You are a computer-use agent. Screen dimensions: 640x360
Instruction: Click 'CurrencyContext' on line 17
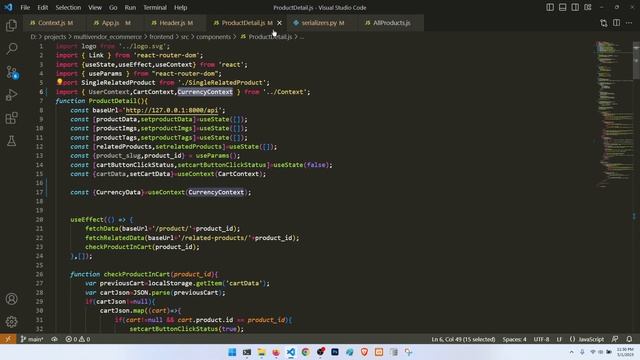pos(216,192)
